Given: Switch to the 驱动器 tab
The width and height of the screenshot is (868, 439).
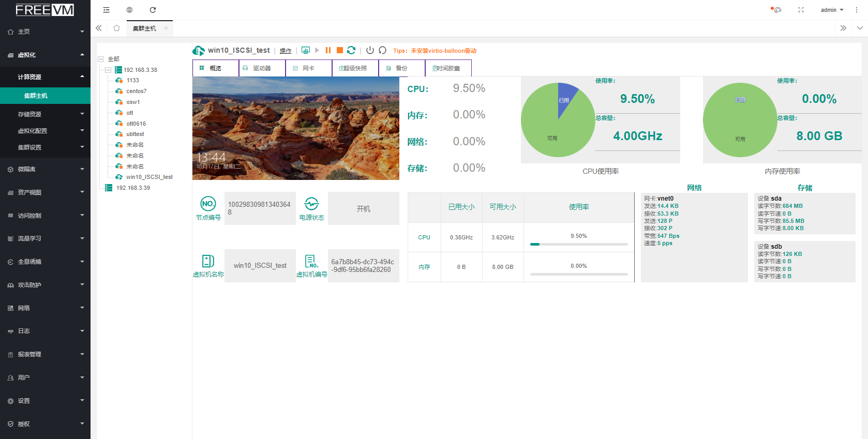Looking at the screenshot, I should pos(262,68).
